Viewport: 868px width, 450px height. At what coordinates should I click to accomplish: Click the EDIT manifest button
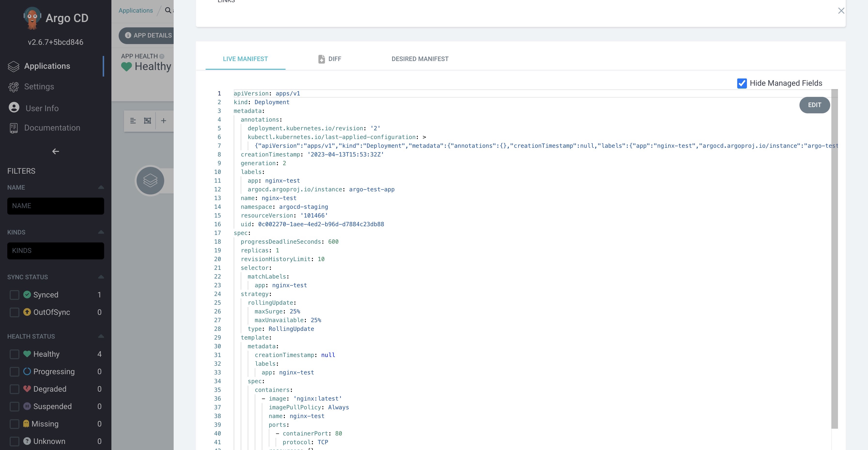[x=814, y=105]
